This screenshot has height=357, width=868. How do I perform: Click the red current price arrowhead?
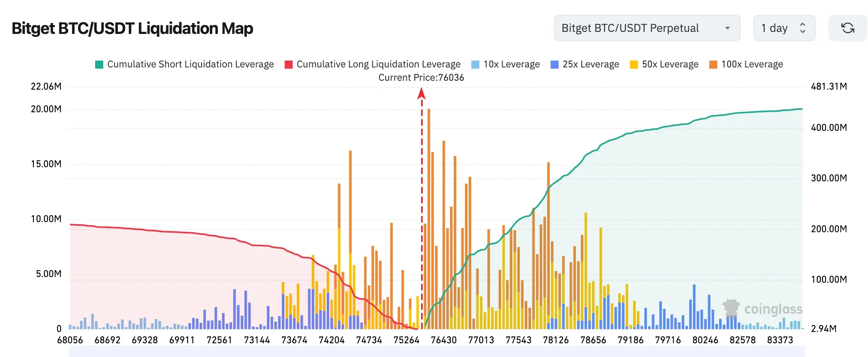coord(421,93)
